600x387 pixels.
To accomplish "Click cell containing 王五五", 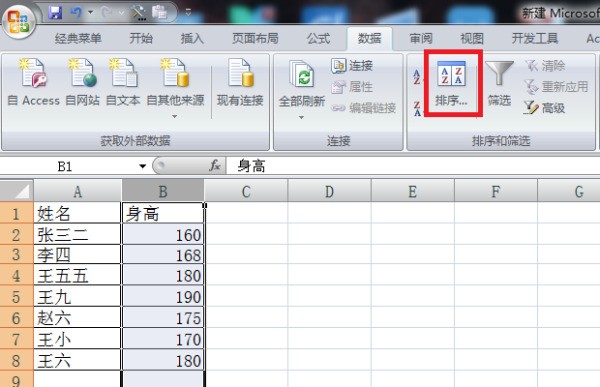I will pos(78,275).
